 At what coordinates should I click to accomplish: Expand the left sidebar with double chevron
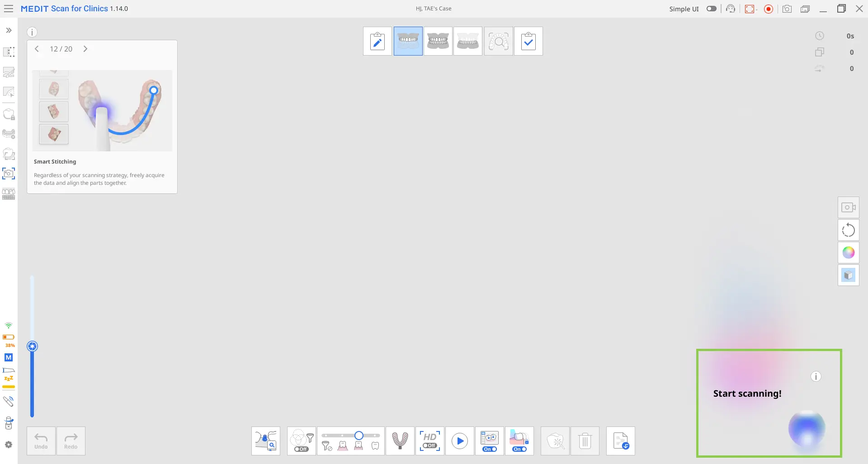(x=9, y=30)
